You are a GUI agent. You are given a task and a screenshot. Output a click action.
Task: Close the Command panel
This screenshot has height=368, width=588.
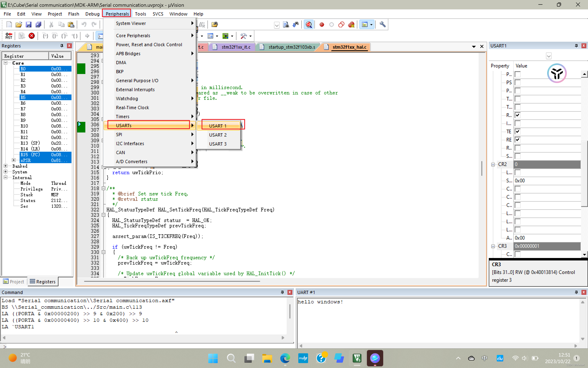click(x=290, y=292)
